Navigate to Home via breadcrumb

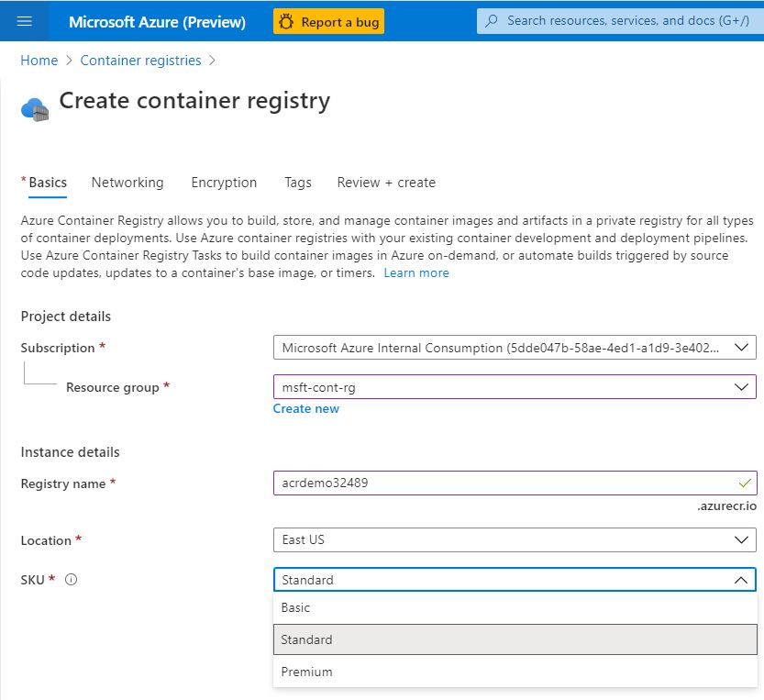[x=39, y=60]
